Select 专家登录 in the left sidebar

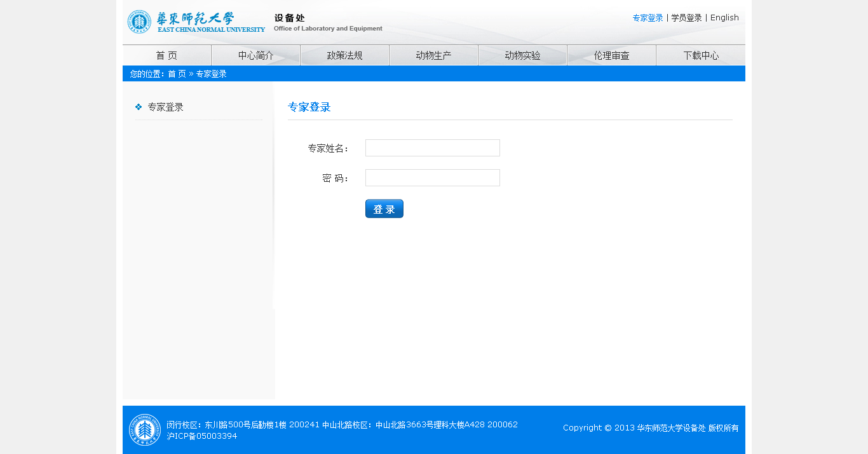(x=166, y=107)
